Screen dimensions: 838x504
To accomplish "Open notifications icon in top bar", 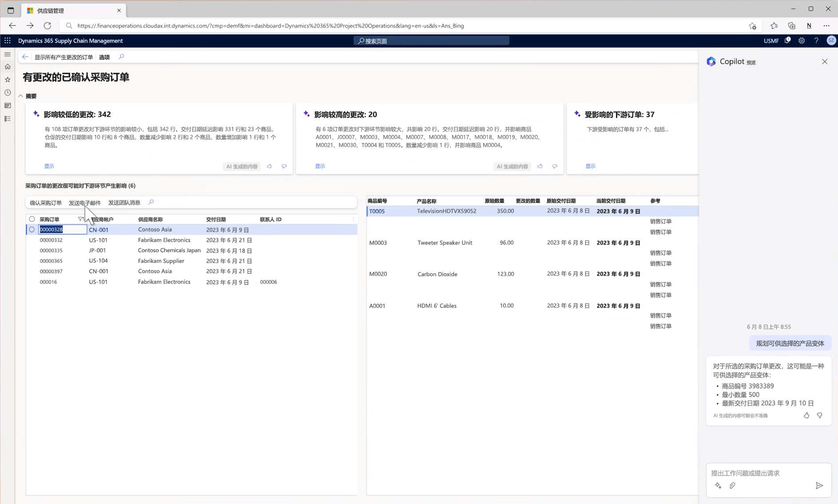I will [787, 40].
